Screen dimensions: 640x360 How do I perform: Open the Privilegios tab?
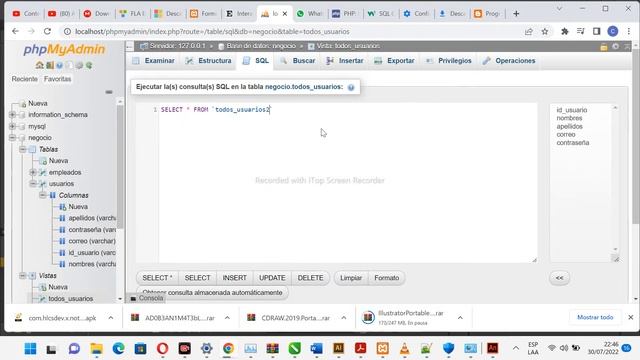pyautogui.click(x=449, y=61)
